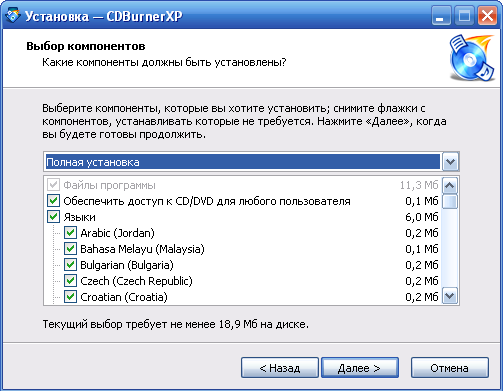Uncheck the Croatian (Croatia) checkbox
This screenshot has height=391, width=504.
coord(70,297)
